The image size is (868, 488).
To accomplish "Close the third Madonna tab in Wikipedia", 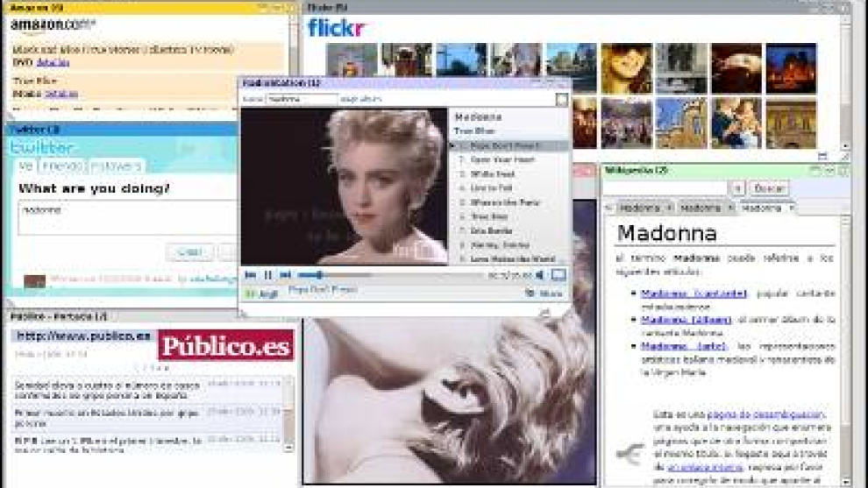I will pyautogui.click(x=791, y=209).
